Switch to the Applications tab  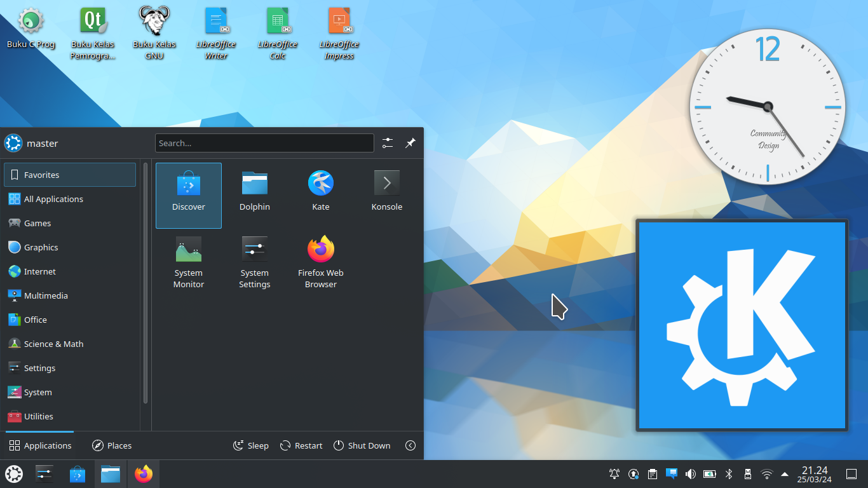point(40,445)
